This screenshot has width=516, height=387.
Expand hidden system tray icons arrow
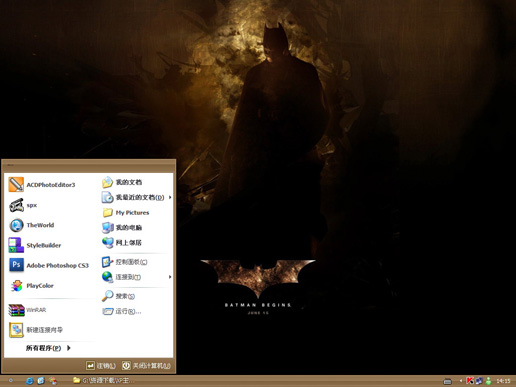(461, 380)
